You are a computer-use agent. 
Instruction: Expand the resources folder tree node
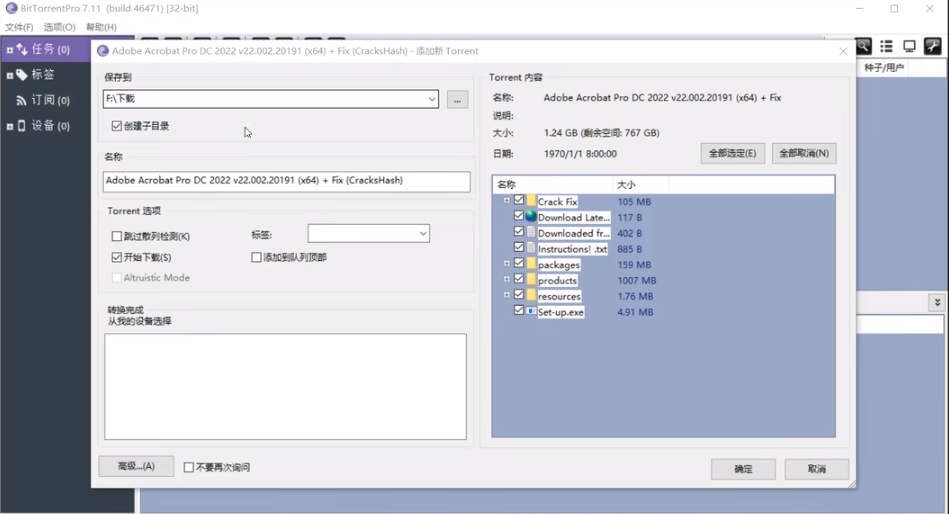[x=507, y=295]
